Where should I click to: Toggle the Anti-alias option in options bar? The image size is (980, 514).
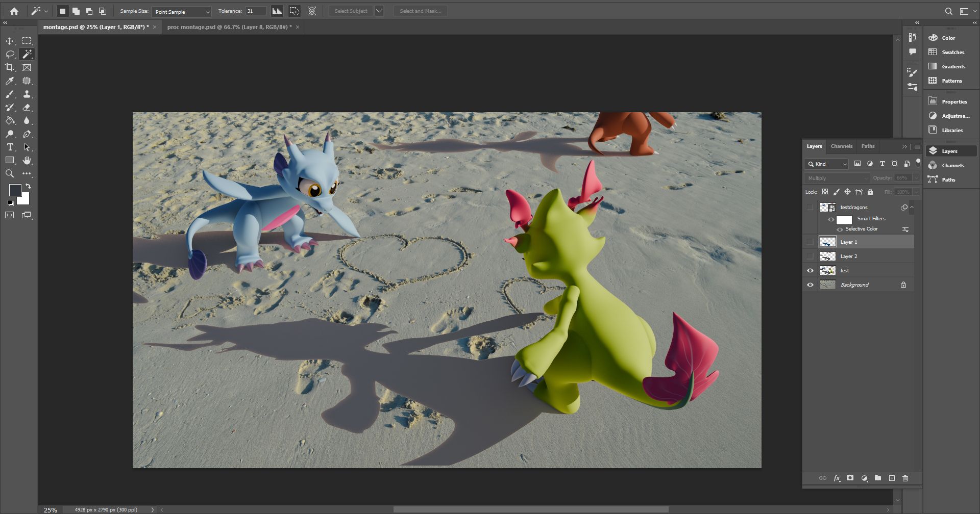pos(277,11)
